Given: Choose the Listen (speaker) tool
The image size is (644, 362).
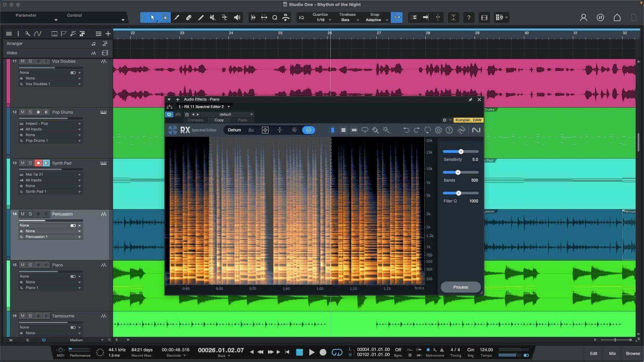Looking at the screenshot, I should (x=237, y=17).
